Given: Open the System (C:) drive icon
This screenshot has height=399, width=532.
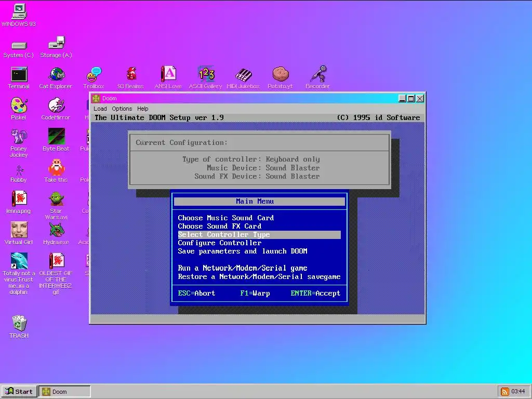Looking at the screenshot, I should [x=19, y=49].
